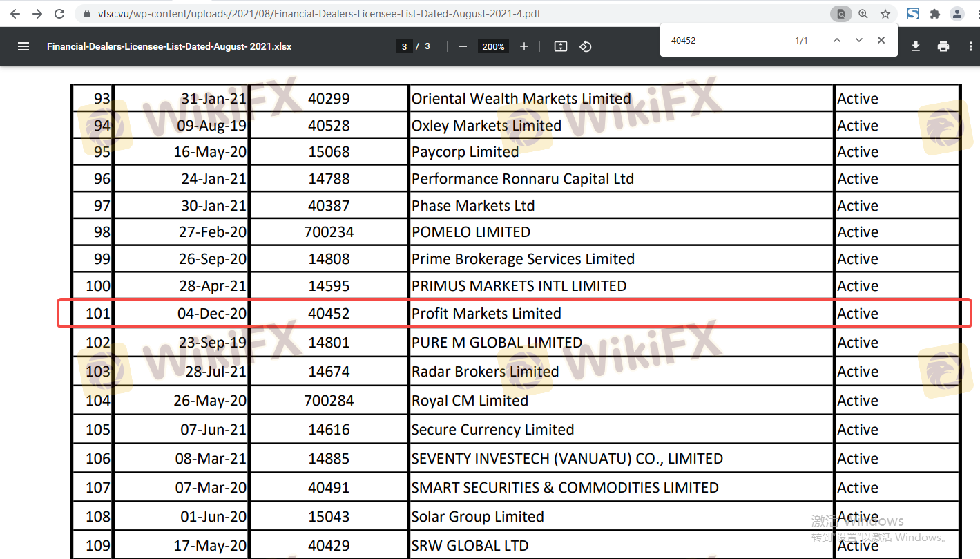This screenshot has width=980, height=559.
Task: Open the PDF sidebar hamburger menu
Action: tap(23, 46)
